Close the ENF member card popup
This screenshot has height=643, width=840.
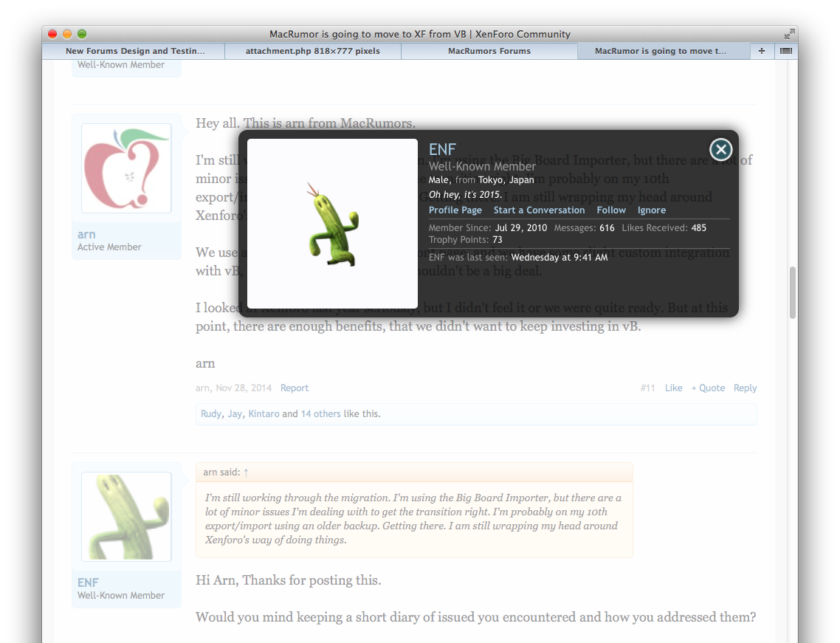point(721,150)
